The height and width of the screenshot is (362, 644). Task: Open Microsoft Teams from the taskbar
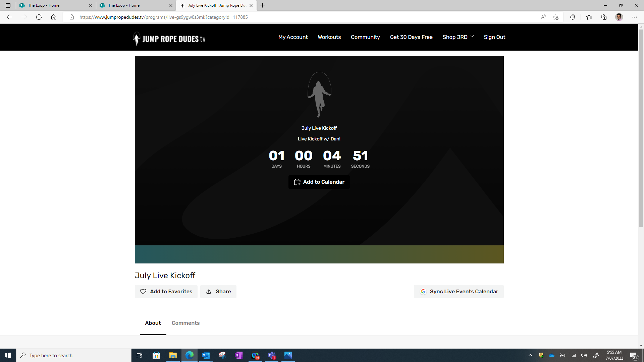271,355
